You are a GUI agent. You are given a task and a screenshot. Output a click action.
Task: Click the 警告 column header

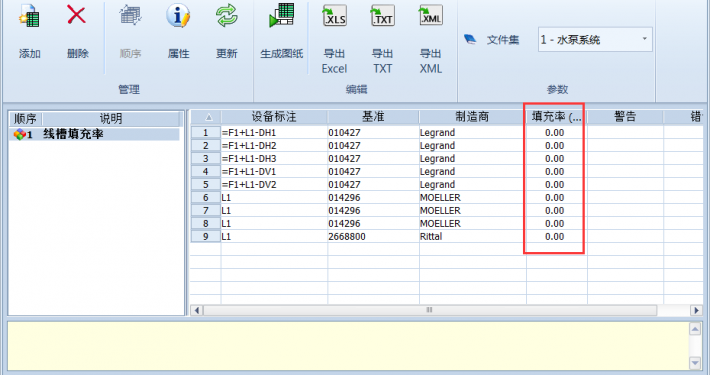click(625, 117)
